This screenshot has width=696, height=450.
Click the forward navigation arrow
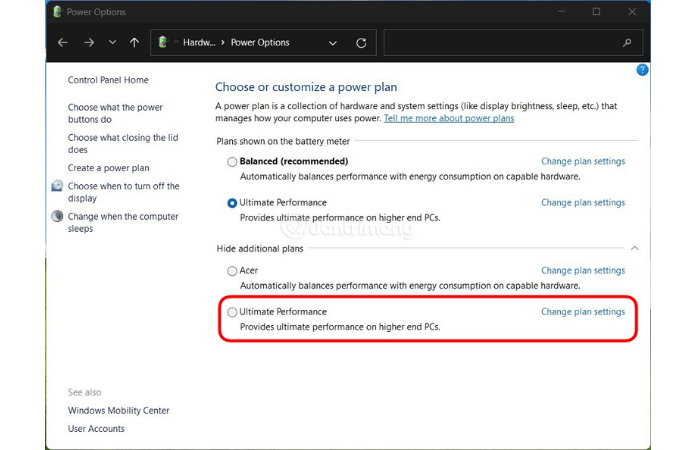coord(87,43)
